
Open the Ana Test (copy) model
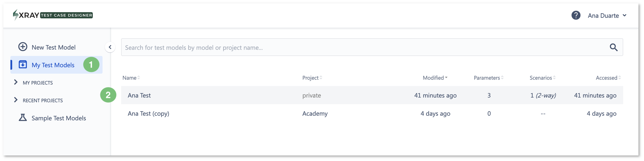pos(148,114)
